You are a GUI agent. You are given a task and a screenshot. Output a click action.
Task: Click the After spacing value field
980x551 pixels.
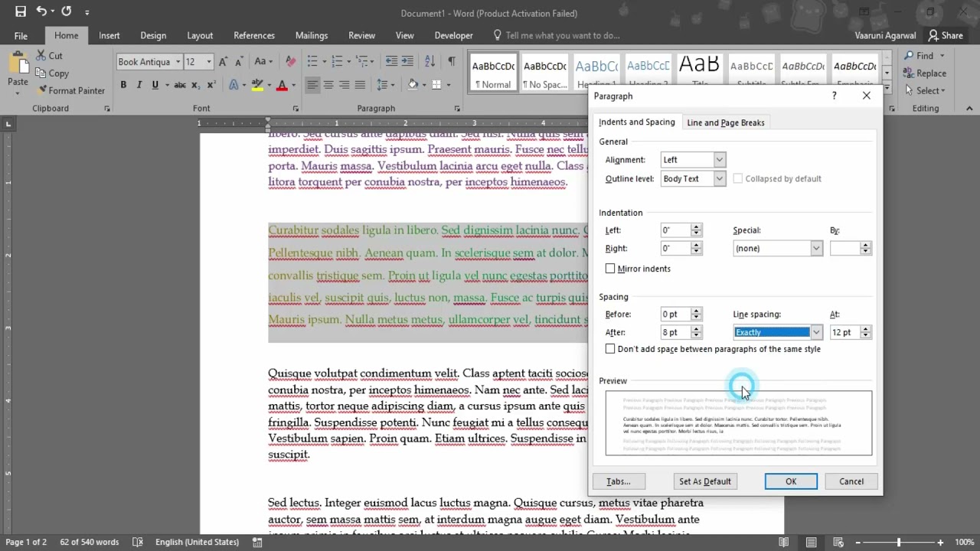pyautogui.click(x=675, y=332)
